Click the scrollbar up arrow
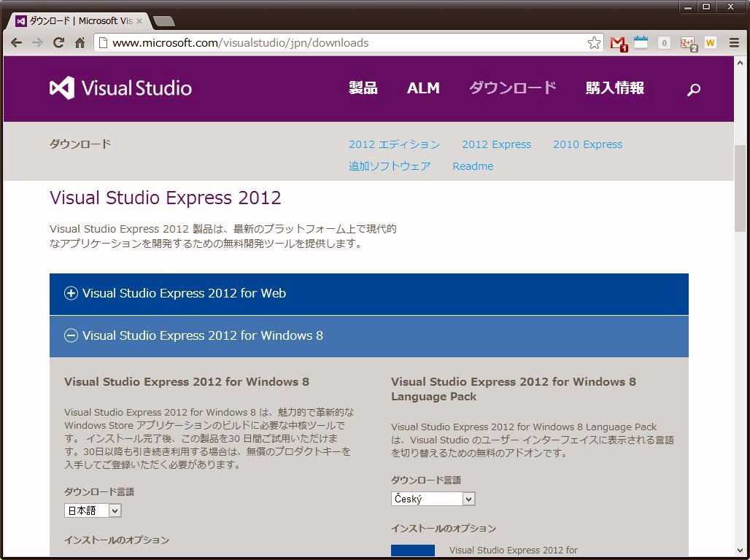The width and height of the screenshot is (750, 560). tap(740, 62)
